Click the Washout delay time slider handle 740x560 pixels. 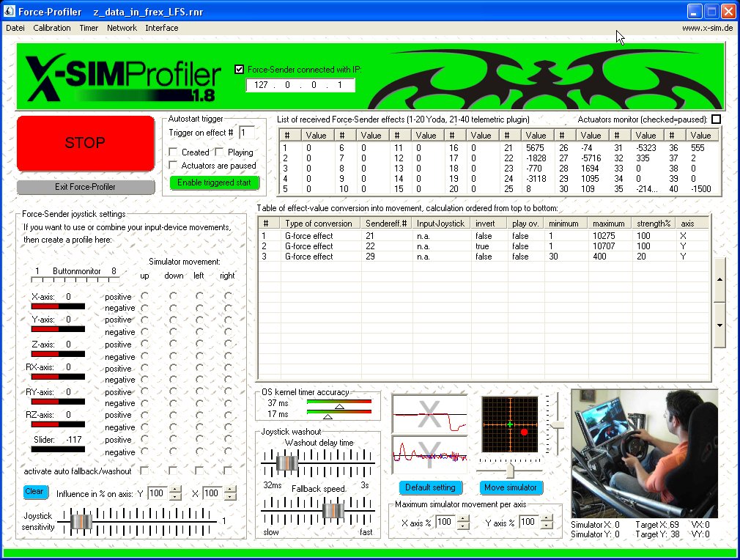[287, 463]
